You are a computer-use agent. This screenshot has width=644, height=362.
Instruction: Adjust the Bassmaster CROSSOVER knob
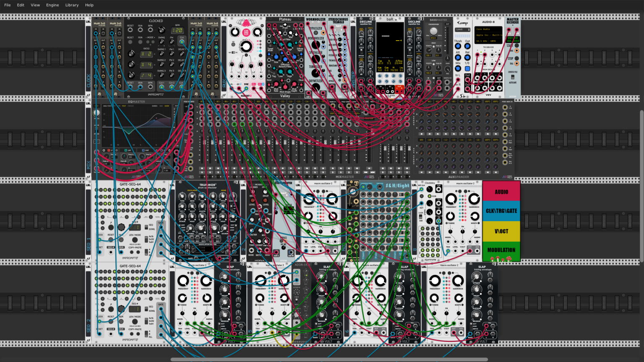coord(434,31)
